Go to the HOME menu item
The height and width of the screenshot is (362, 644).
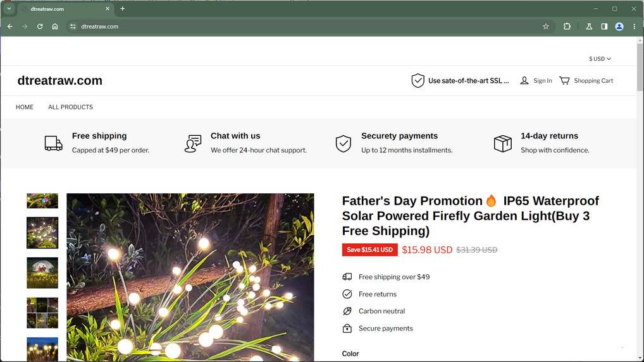(x=25, y=107)
